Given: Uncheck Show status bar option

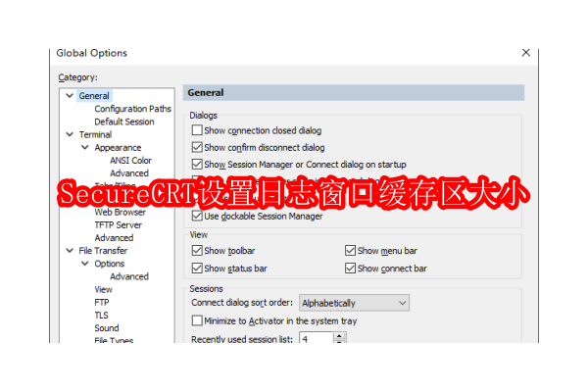Looking at the screenshot, I should pyautogui.click(x=197, y=268).
